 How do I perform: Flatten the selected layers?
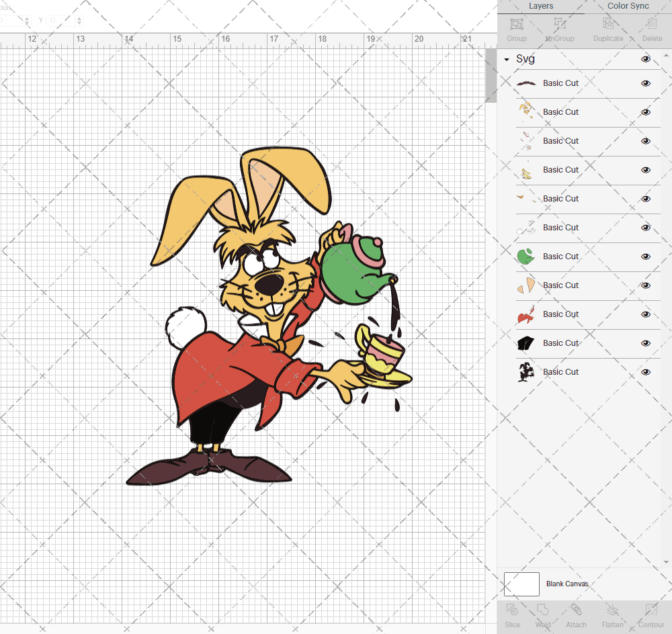click(612, 610)
